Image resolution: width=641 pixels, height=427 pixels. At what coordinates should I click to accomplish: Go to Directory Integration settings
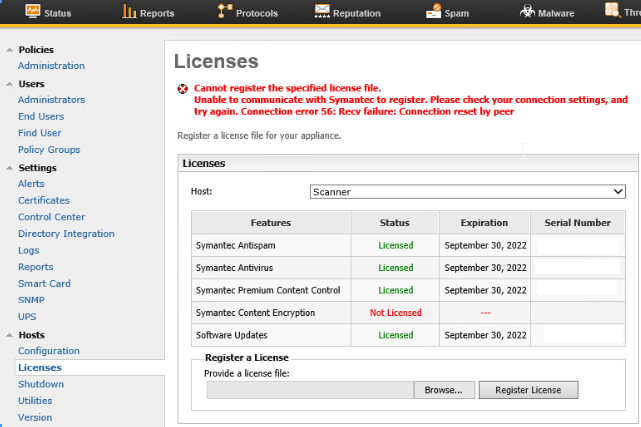pos(66,234)
